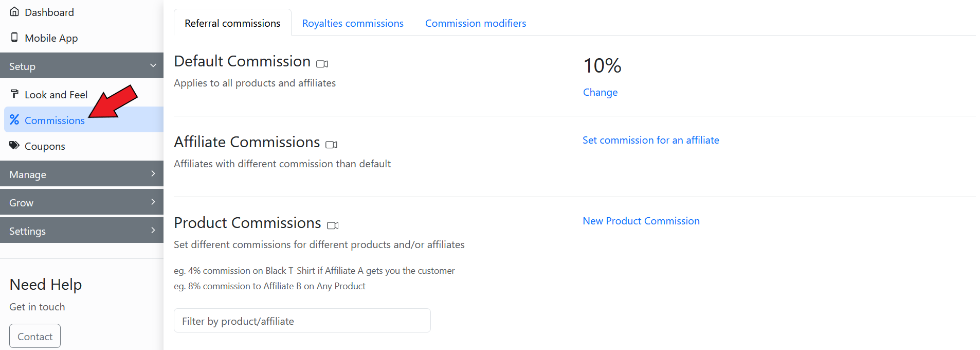Switch to Royalties commissions tab
Viewport: 980px width, 350px height.
point(353,23)
